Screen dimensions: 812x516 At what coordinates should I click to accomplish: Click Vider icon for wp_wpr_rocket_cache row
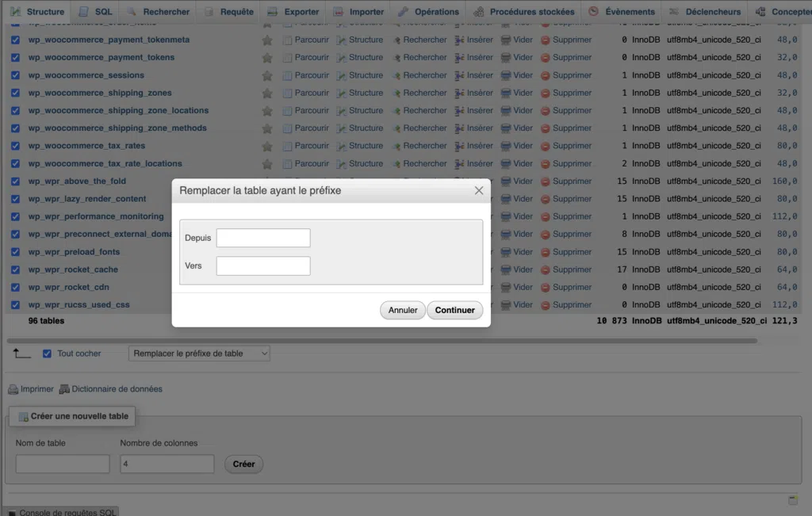pos(506,269)
